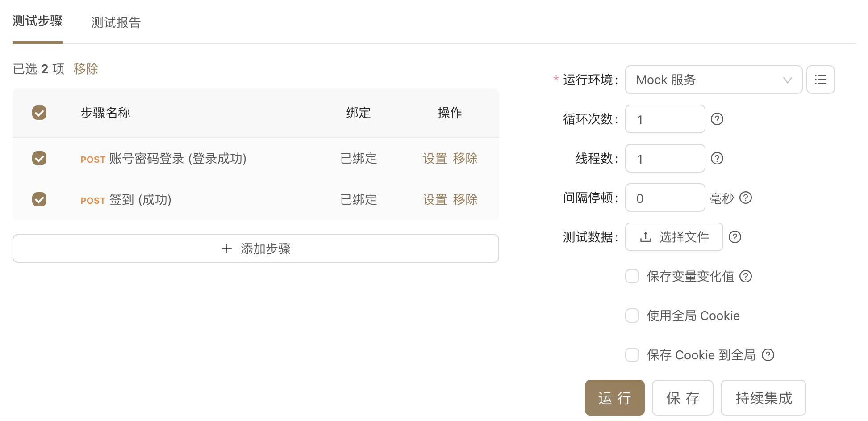Image resolution: width=868 pixels, height=421 pixels.
Task: Enable 使用全局 Cookie checkbox
Action: [632, 316]
